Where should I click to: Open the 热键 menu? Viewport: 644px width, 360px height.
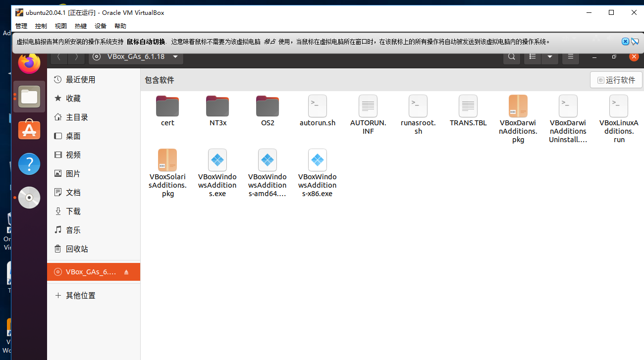point(81,26)
